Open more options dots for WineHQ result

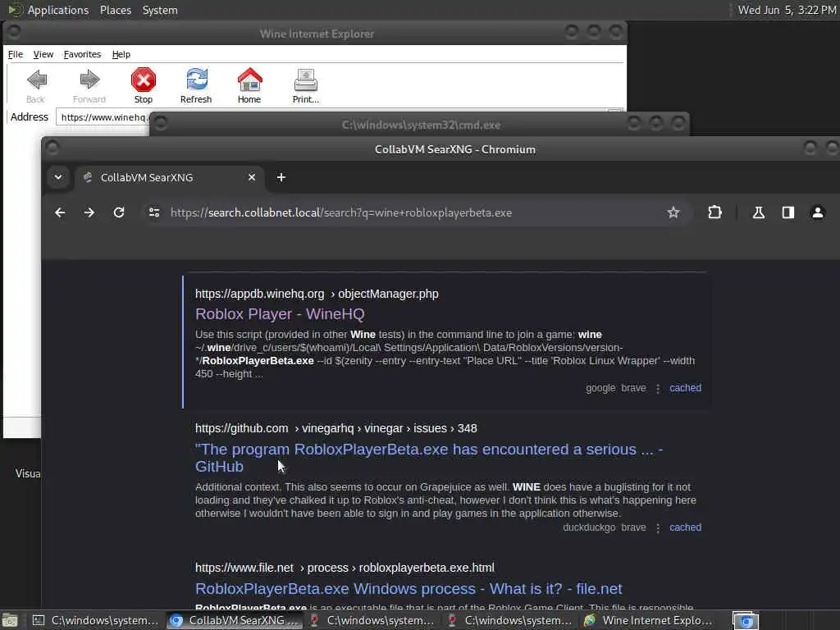pos(658,388)
